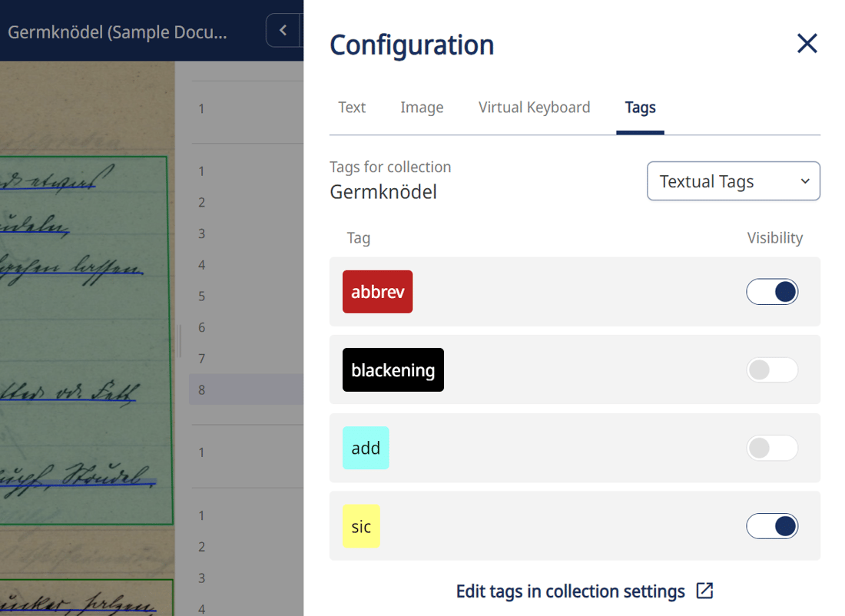Open the Textual Tags dropdown
845x616 pixels.
click(x=733, y=181)
